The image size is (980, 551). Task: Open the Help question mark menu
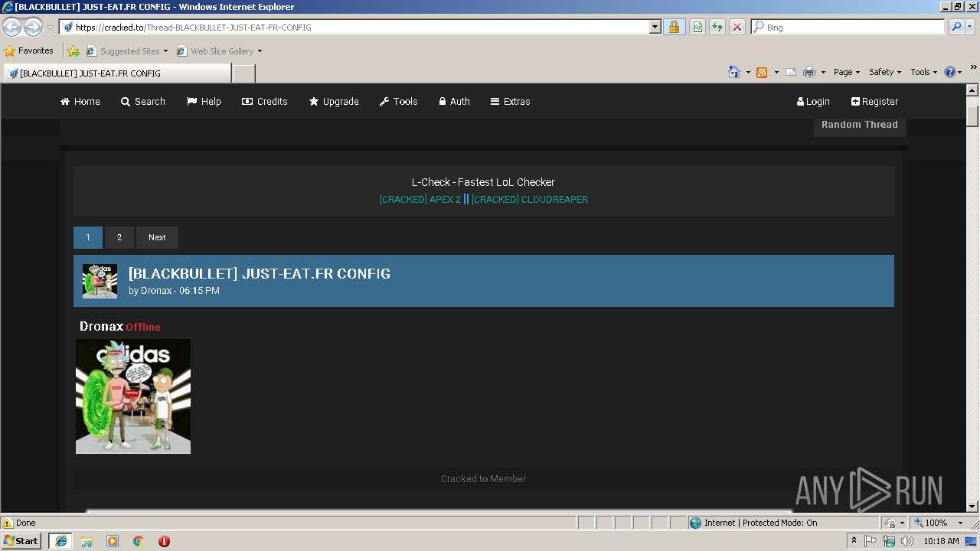pyautogui.click(x=953, y=72)
